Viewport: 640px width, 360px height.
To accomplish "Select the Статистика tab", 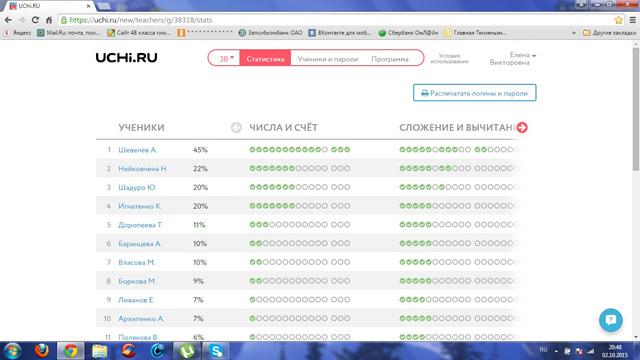I will [x=265, y=58].
